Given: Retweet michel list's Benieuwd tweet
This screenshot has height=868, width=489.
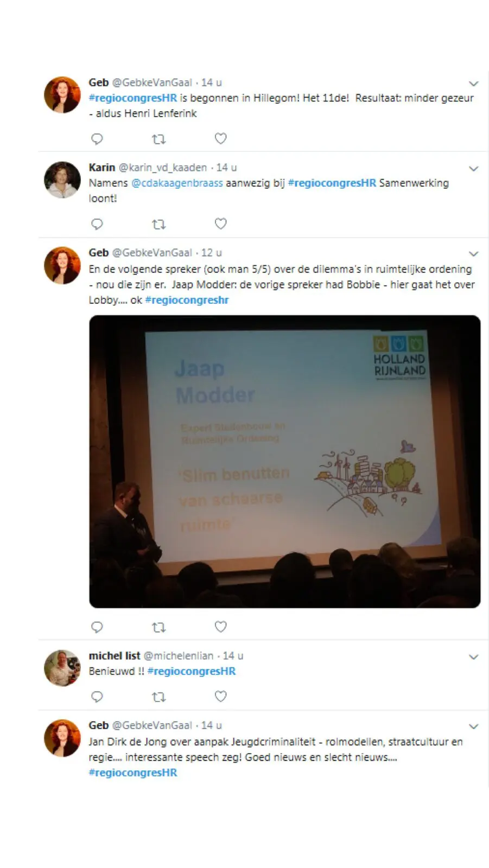Looking at the screenshot, I should (x=158, y=697).
